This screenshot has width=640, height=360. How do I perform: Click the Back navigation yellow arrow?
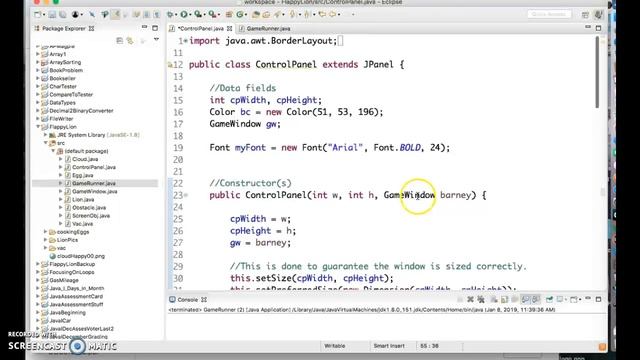click(322, 15)
